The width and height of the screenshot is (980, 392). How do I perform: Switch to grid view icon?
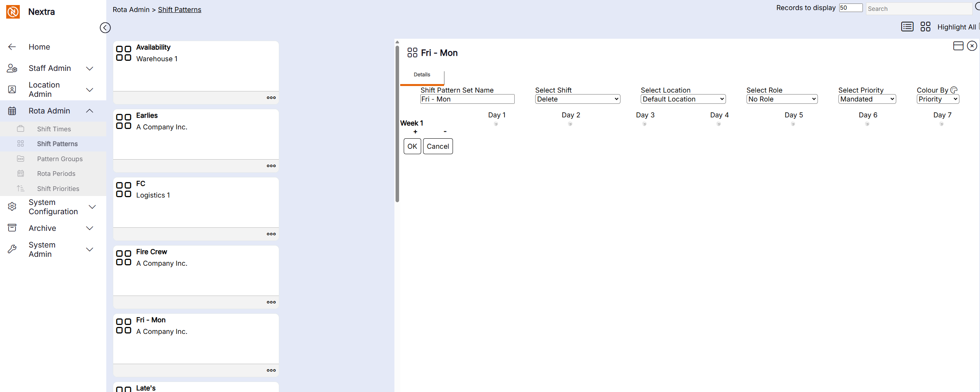[x=925, y=26]
